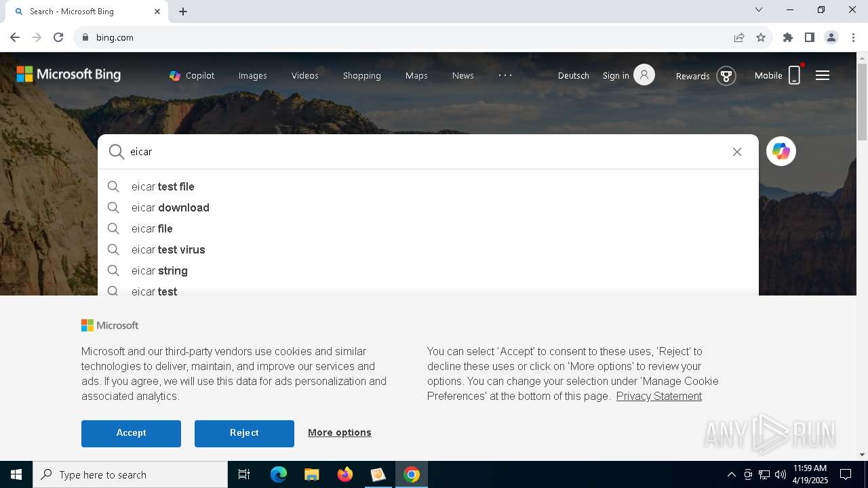
Task: Go back with the browser back arrow
Action: [15, 37]
